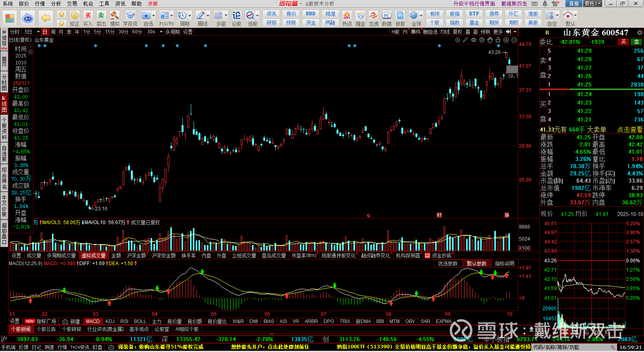Viewport: 644px width, 352px height.
Task: Click the zoom-in plus icon on chart
Action: pos(506,40)
